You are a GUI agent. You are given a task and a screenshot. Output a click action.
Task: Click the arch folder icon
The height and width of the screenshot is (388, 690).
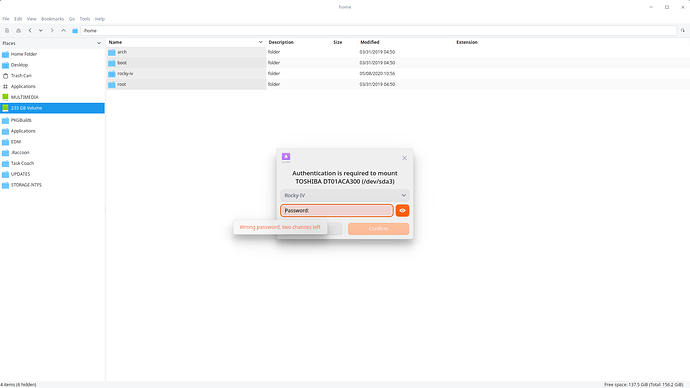(112, 52)
